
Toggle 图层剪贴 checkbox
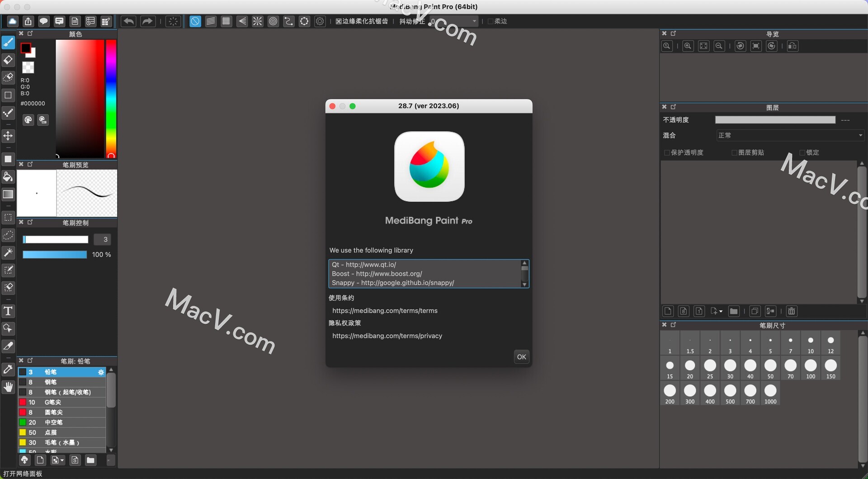734,153
